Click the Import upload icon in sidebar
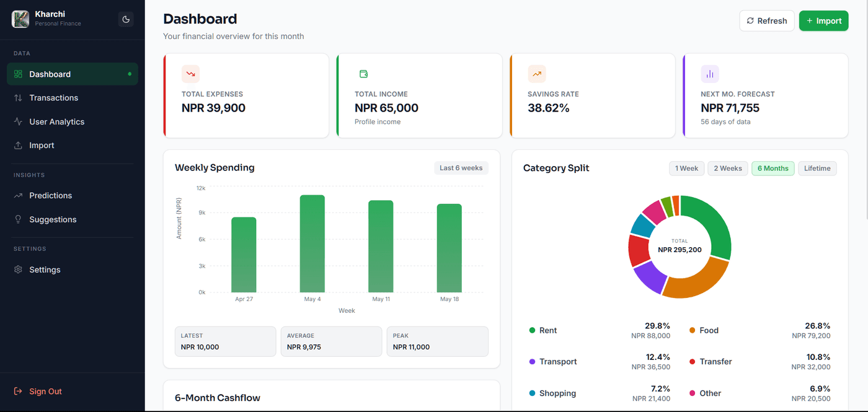 click(x=18, y=145)
